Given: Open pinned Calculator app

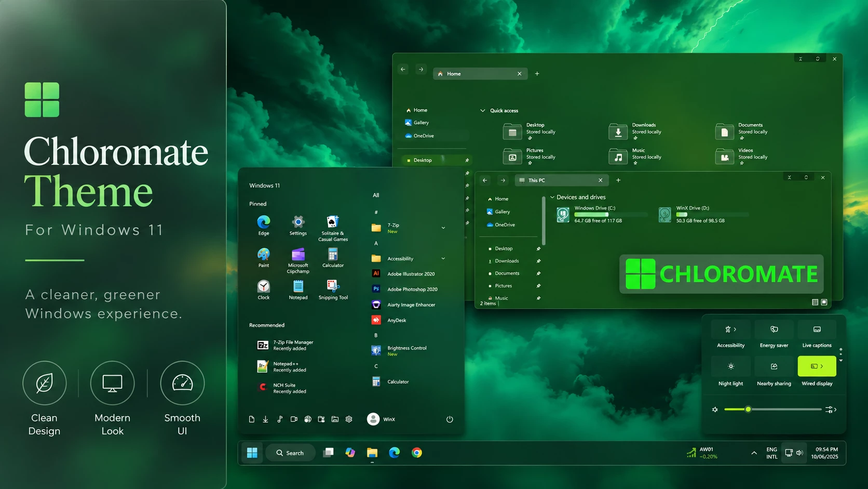Looking at the screenshot, I should [333, 258].
